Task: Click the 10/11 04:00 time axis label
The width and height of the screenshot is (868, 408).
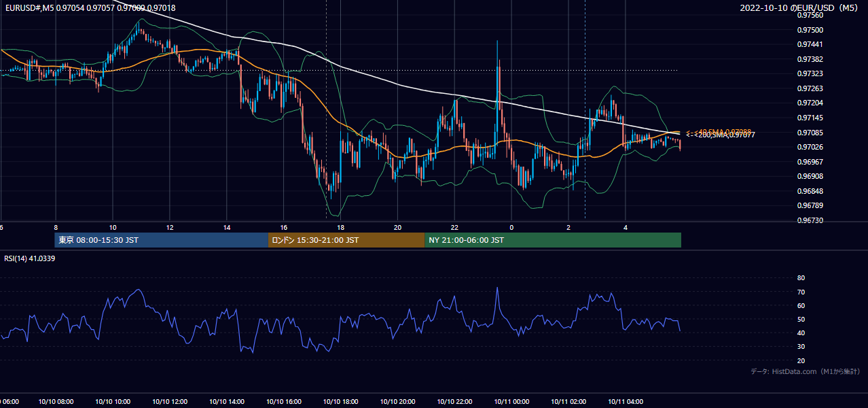Action: (626, 402)
